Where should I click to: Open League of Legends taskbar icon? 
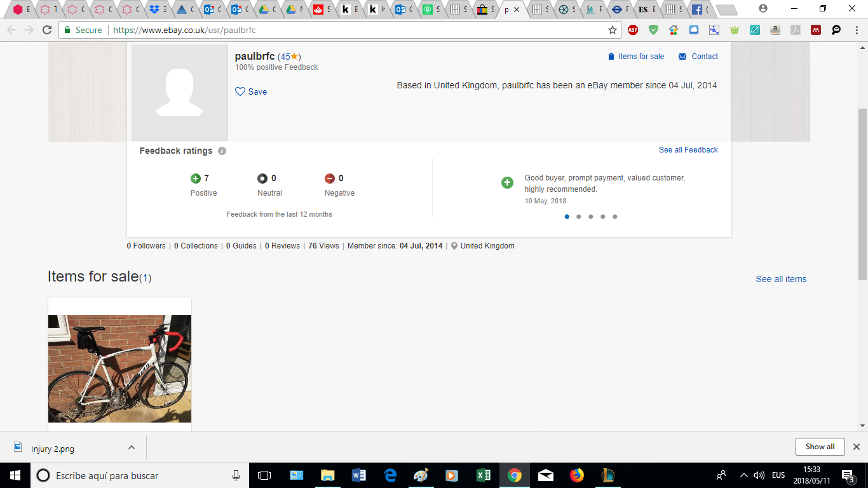click(607, 475)
